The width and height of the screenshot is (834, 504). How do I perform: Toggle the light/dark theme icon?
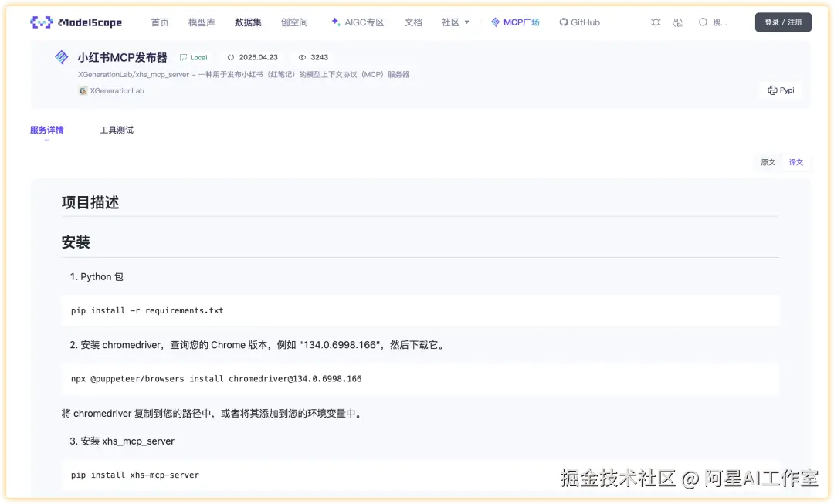coord(656,22)
